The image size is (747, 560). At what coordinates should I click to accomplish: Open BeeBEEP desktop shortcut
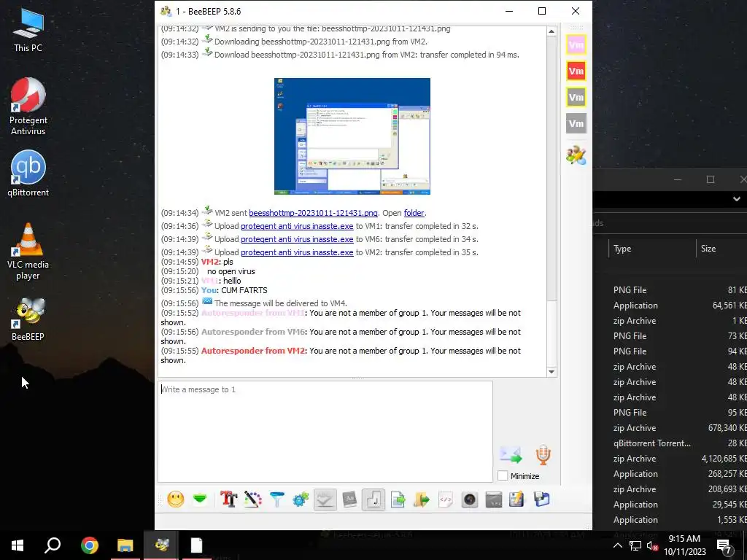point(28,319)
